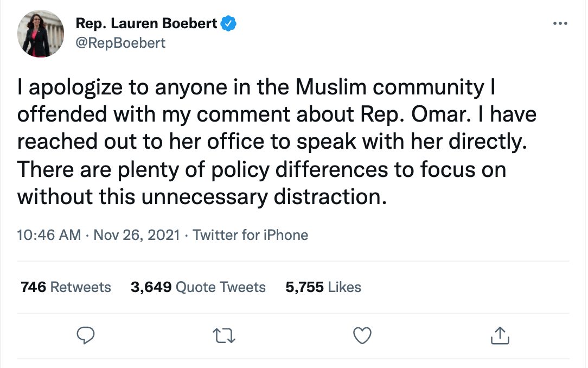View the 3,649 Quote Tweets list
588x368 pixels.
click(x=198, y=287)
